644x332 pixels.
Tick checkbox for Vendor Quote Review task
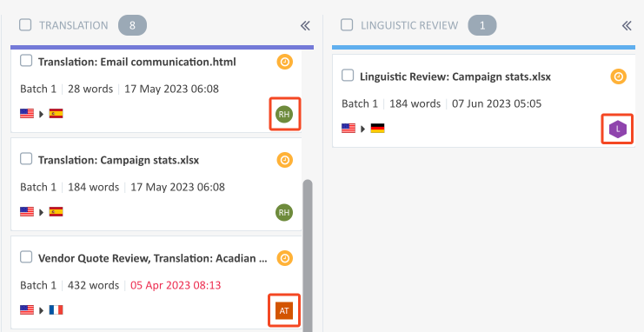(x=26, y=257)
